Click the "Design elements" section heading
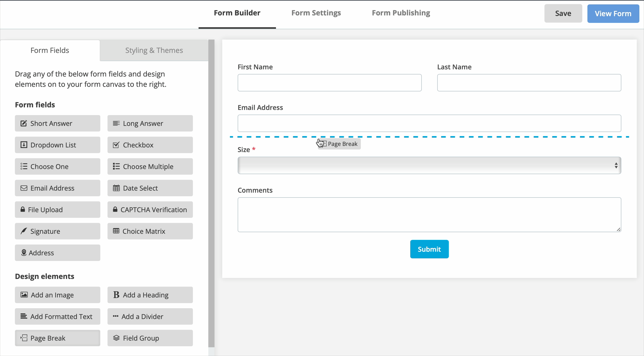644x356 pixels. [x=44, y=276]
